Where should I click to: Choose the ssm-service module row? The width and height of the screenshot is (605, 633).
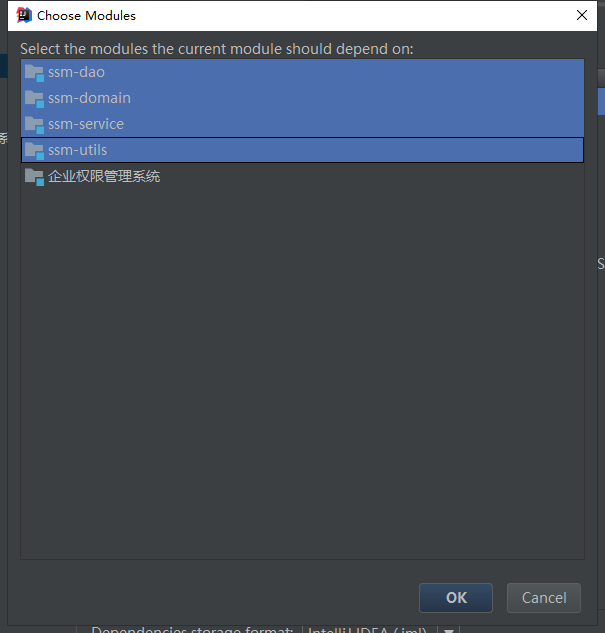(x=302, y=124)
